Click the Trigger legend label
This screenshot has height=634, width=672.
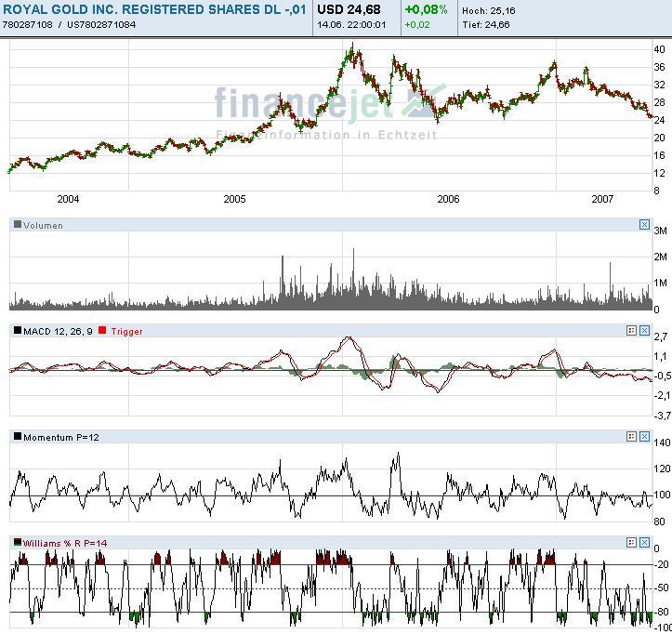pos(126,331)
